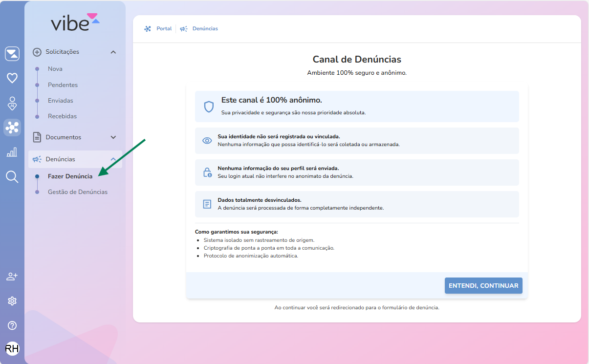Click the add user icon
Image resolution: width=589 pixels, height=364 pixels.
click(12, 277)
